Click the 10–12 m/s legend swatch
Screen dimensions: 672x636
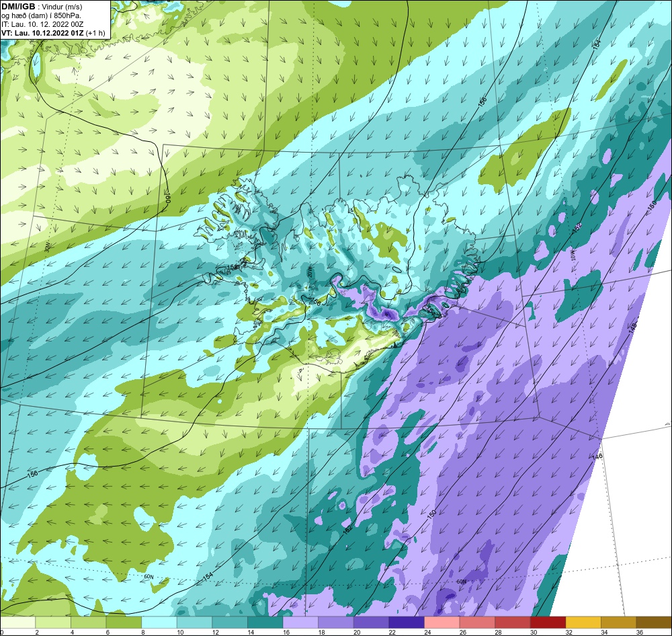click(195, 622)
